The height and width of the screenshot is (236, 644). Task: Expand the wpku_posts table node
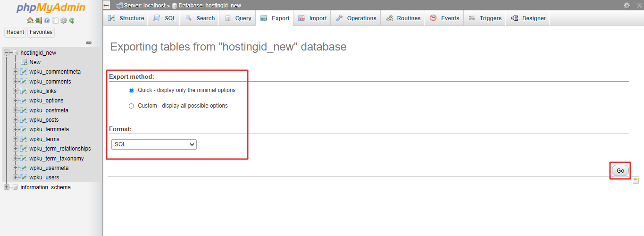click(x=16, y=120)
